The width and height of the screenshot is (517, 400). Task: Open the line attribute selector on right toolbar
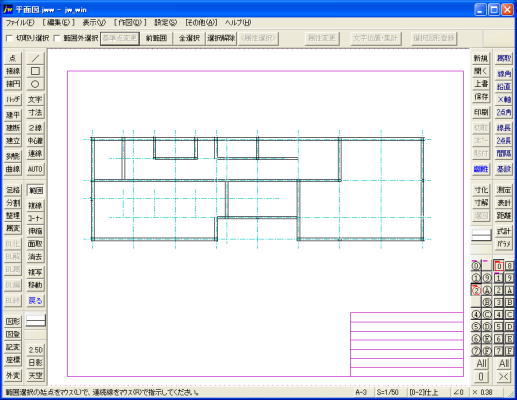point(481,235)
